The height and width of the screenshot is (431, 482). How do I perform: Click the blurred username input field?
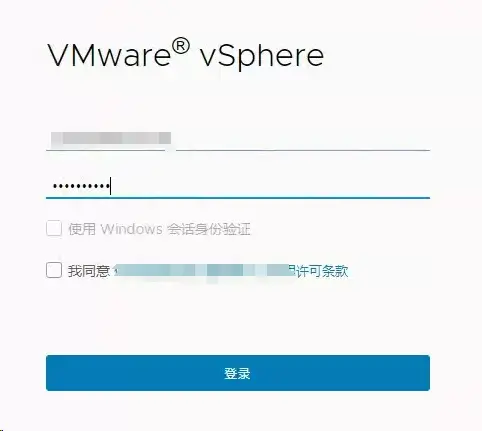click(x=238, y=140)
